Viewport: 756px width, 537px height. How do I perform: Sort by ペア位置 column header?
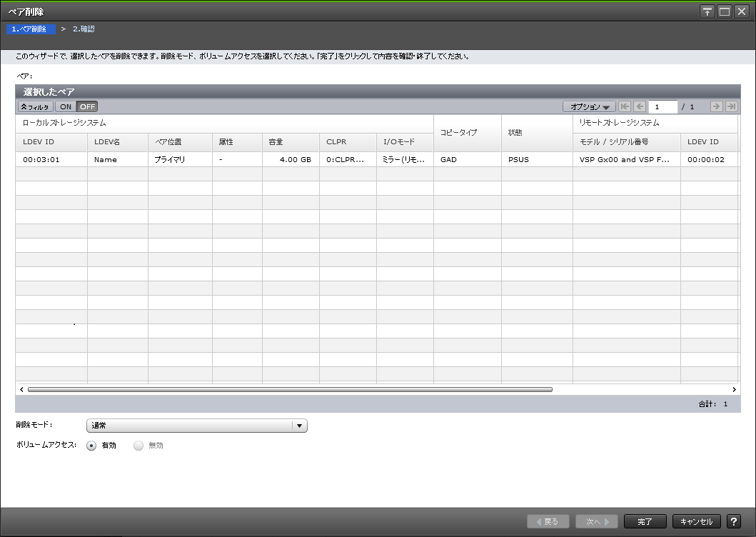pyautogui.click(x=181, y=142)
